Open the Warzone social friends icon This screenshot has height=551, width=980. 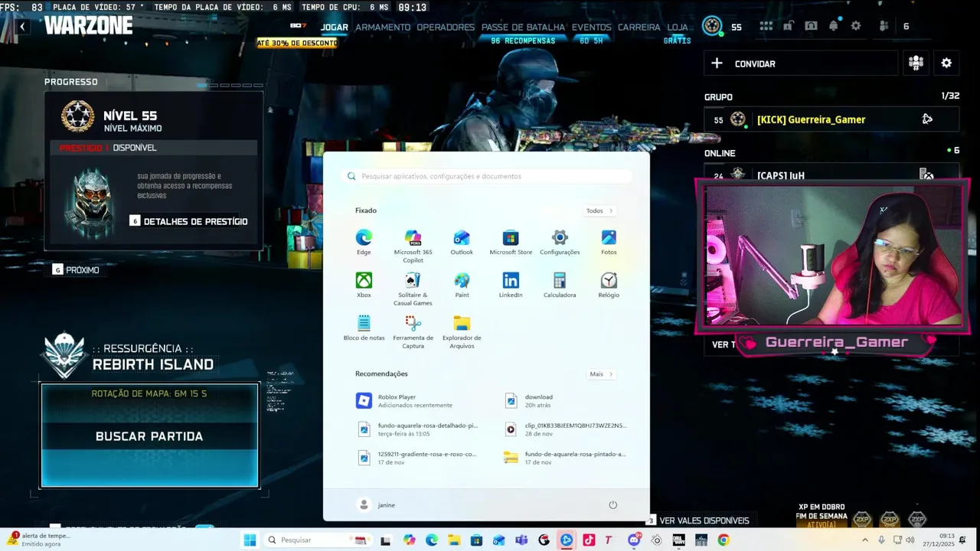[884, 26]
